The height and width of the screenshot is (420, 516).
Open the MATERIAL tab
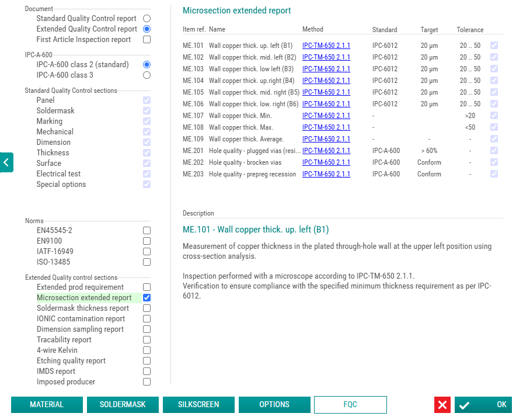point(47,404)
